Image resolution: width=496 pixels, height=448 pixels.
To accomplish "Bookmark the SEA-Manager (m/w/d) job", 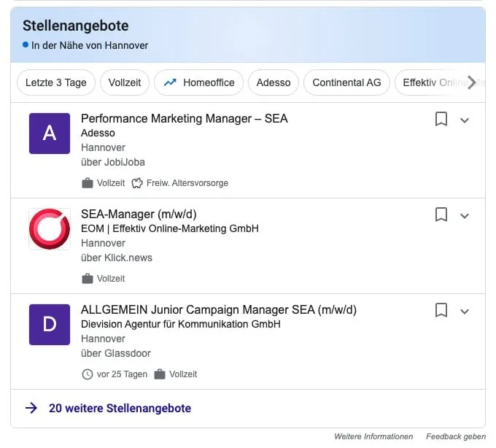I will pyautogui.click(x=441, y=215).
